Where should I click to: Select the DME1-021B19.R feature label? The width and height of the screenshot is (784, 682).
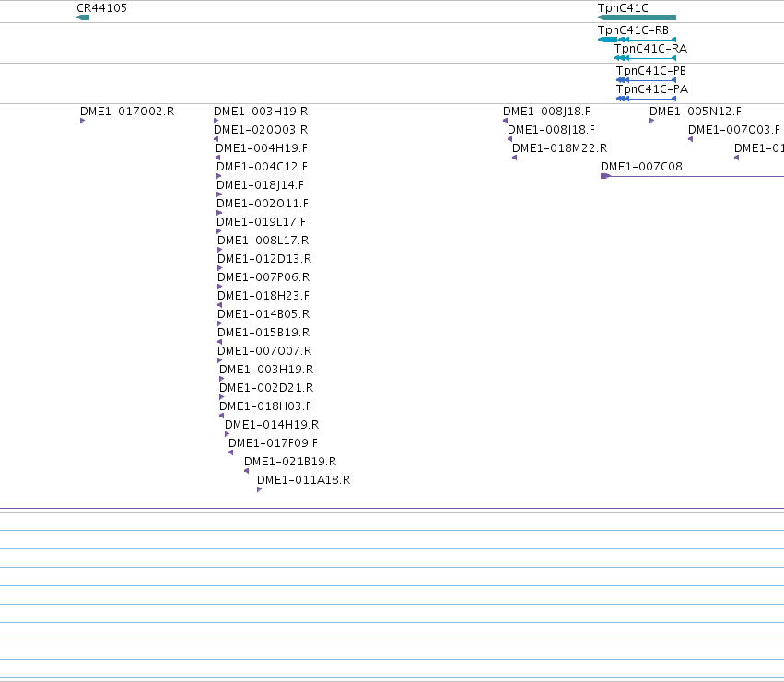tap(290, 462)
